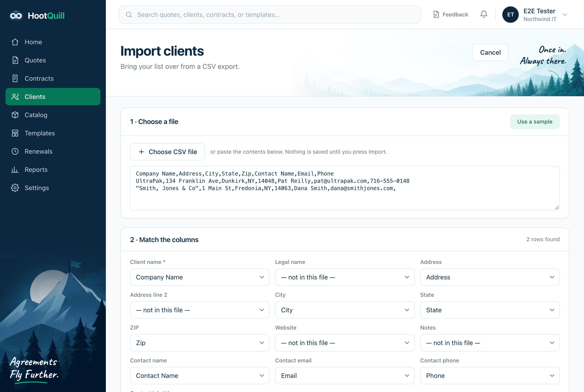Viewport: 584px width, 392px height.
Task: Open Templates section
Action: [53, 133]
